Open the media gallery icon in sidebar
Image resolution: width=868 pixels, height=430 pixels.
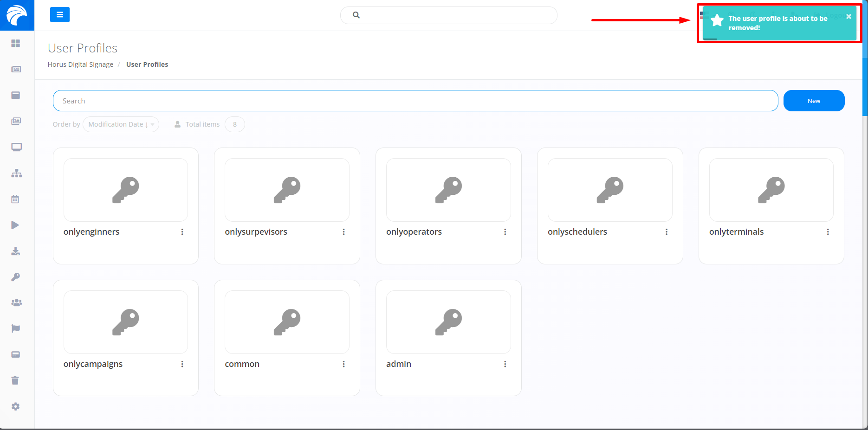tap(16, 121)
